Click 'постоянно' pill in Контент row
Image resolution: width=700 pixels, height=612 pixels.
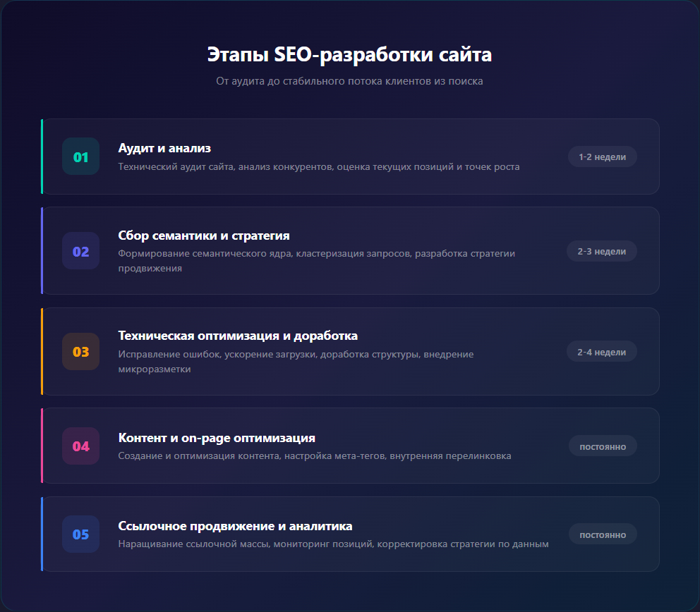pos(603,446)
